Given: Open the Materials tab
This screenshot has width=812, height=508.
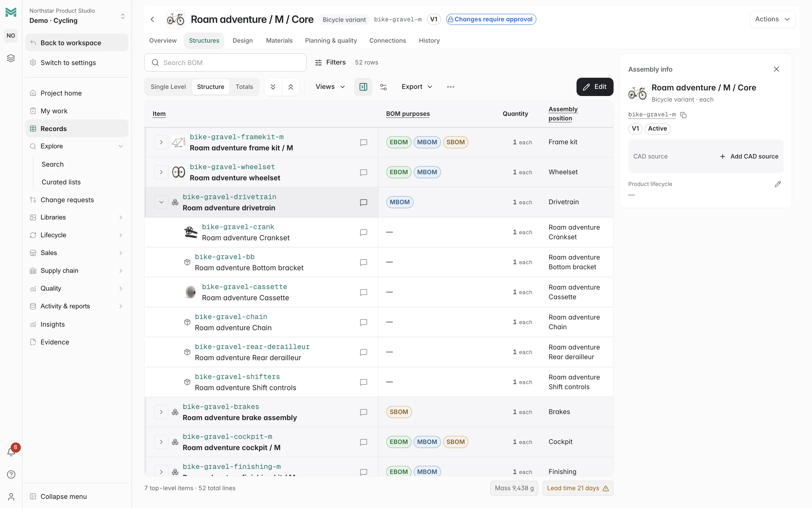Looking at the screenshot, I should point(279,41).
